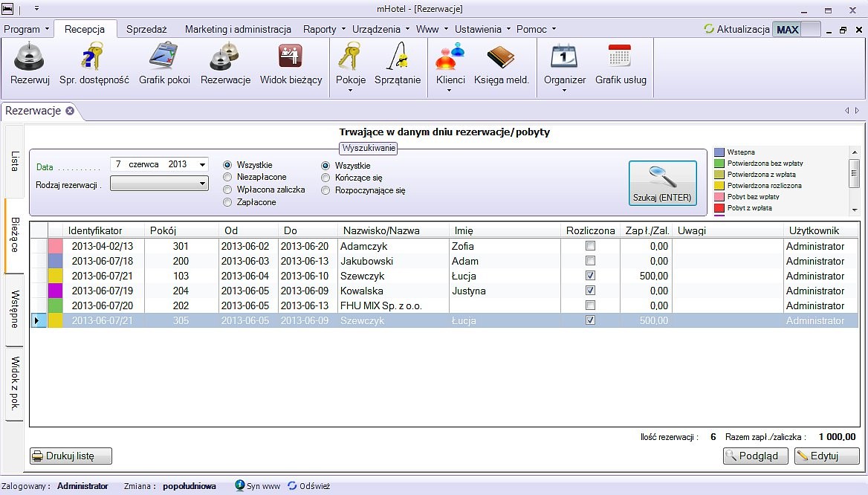Open quick access toolbar customize arrow
The height and width of the screenshot is (495, 868).
(36, 8)
